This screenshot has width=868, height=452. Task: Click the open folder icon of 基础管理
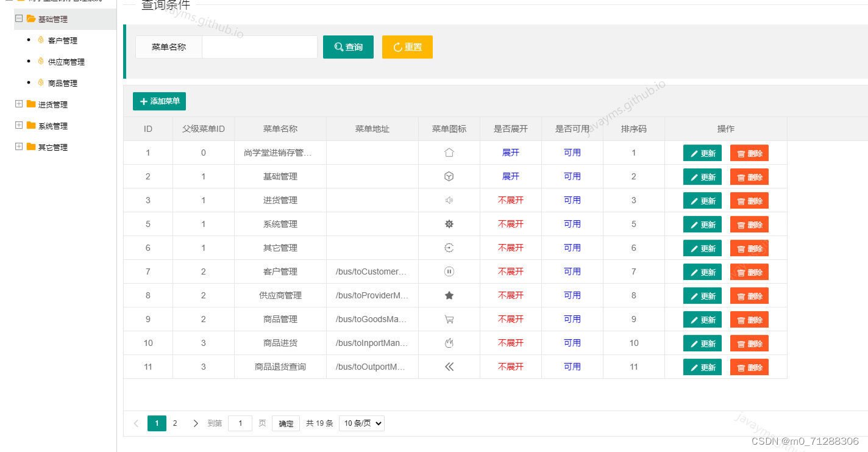(x=31, y=19)
